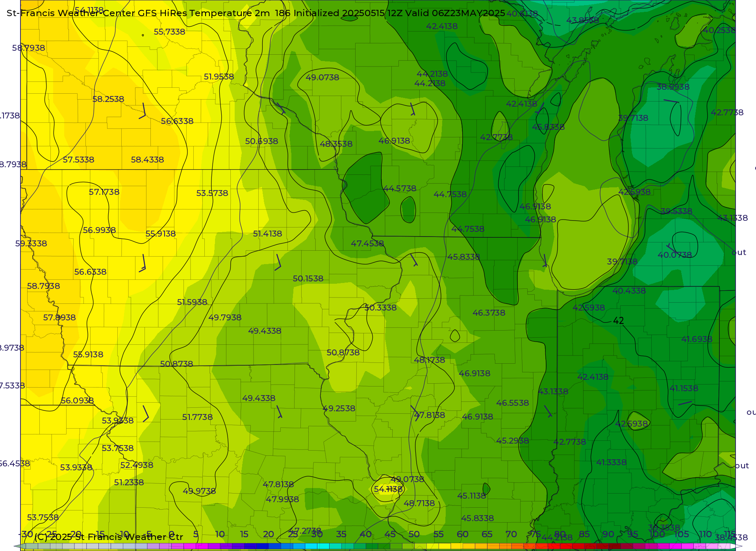Screen dimensions: 756x551
Task: Select the reading 43.8538
Action: point(582,20)
